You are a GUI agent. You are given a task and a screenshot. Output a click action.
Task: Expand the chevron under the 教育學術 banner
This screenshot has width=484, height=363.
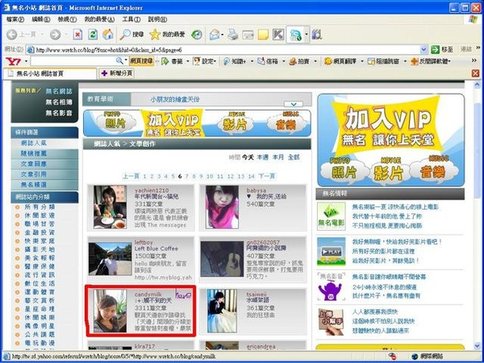(293, 104)
